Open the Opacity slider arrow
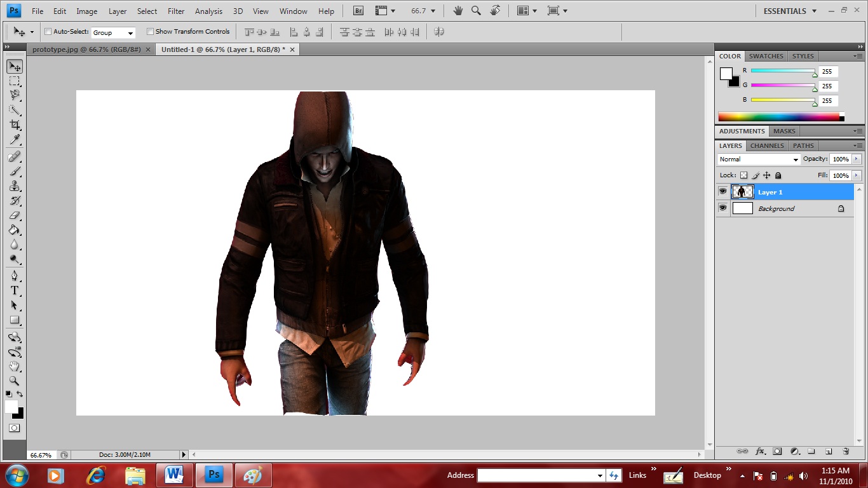 [857, 159]
